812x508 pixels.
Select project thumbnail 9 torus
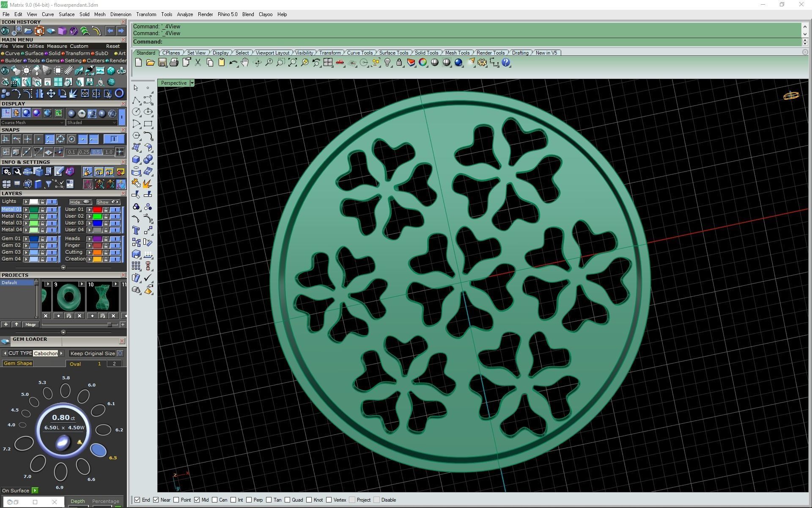tap(68, 296)
